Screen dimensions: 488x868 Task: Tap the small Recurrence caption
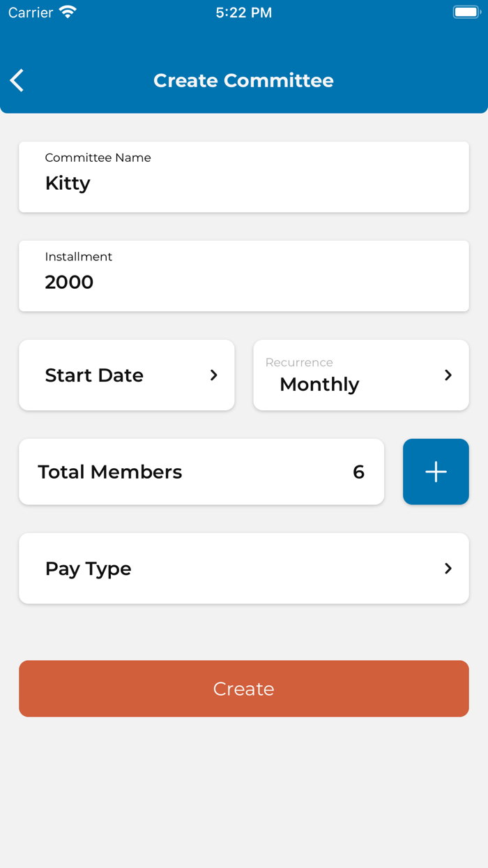[x=299, y=363]
